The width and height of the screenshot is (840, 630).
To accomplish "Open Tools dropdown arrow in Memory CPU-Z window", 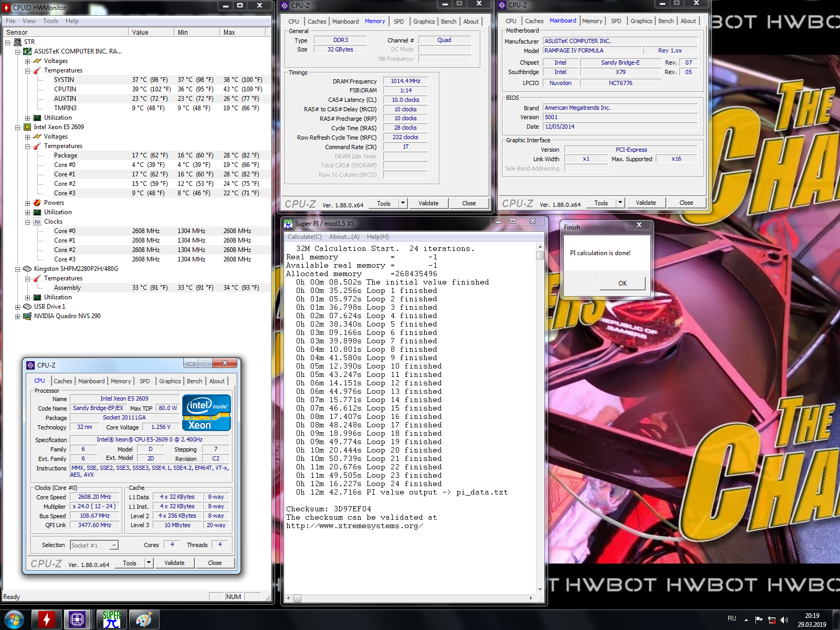I will click(x=403, y=203).
